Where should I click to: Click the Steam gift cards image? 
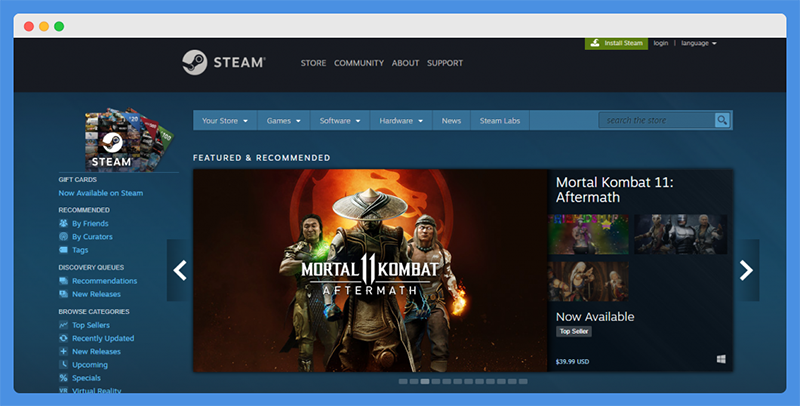coord(129,139)
